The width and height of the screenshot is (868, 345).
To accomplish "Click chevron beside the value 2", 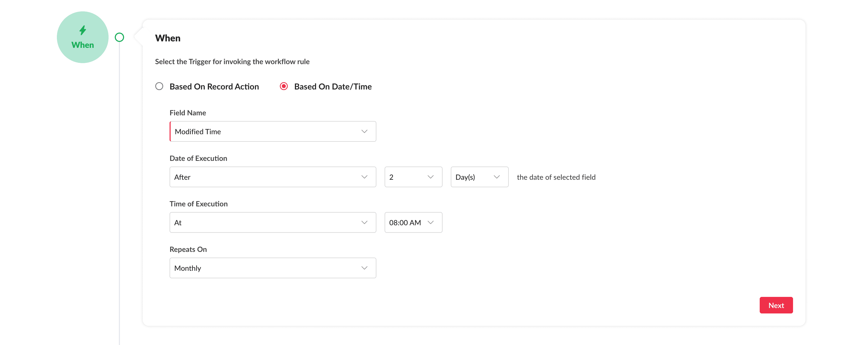I will [x=430, y=177].
